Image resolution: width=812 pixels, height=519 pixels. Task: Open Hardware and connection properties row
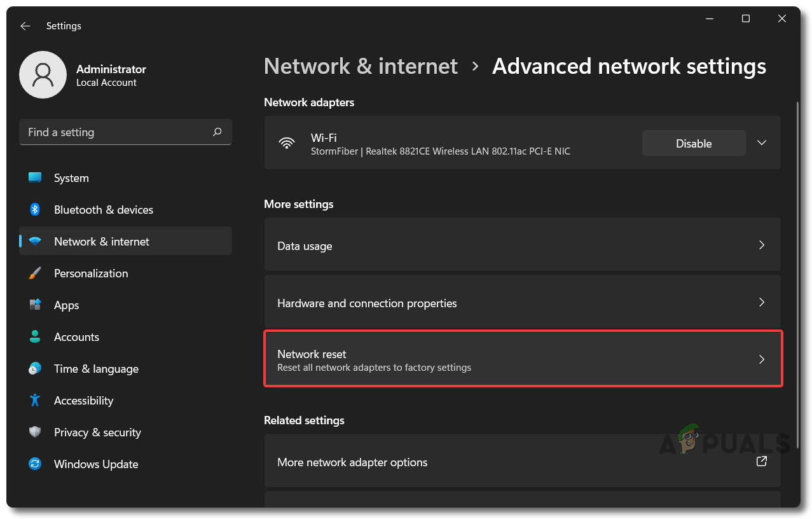521,303
